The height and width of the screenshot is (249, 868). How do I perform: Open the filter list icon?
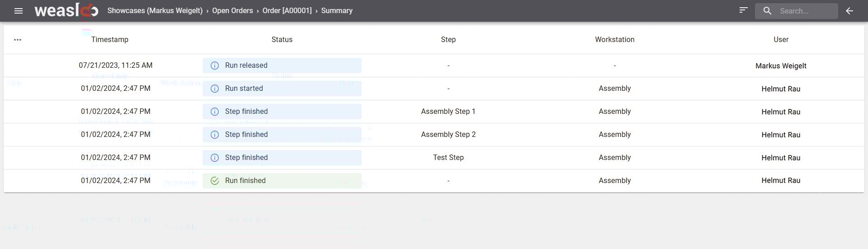743,10
